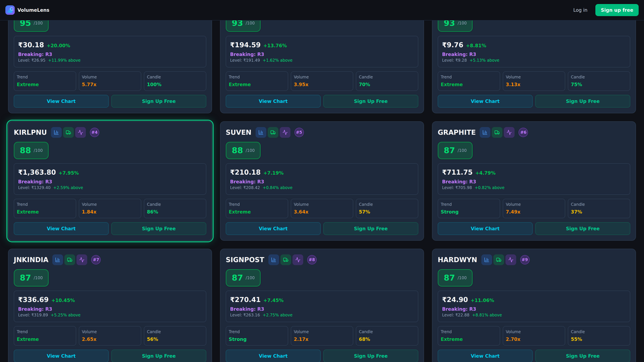Select the GRAPHITE stock name
This screenshot has width=644, height=362.
pyautogui.click(x=457, y=132)
